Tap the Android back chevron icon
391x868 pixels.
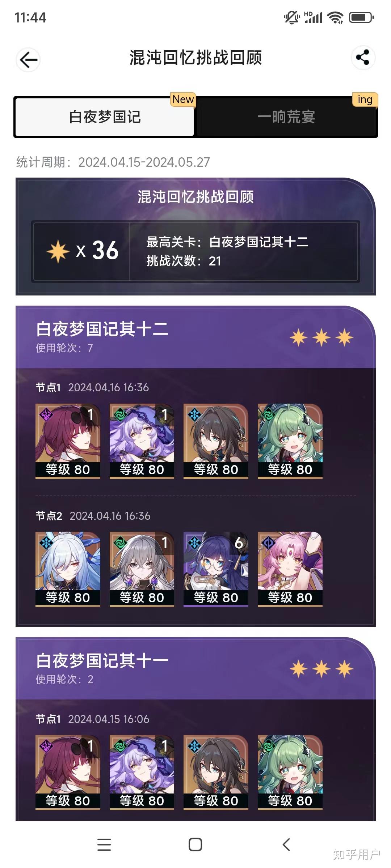click(286, 844)
